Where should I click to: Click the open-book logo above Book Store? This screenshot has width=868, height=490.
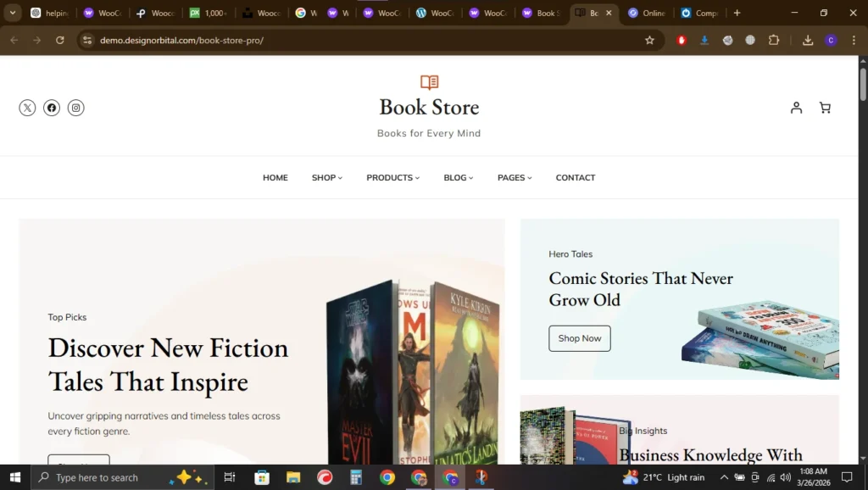click(429, 82)
